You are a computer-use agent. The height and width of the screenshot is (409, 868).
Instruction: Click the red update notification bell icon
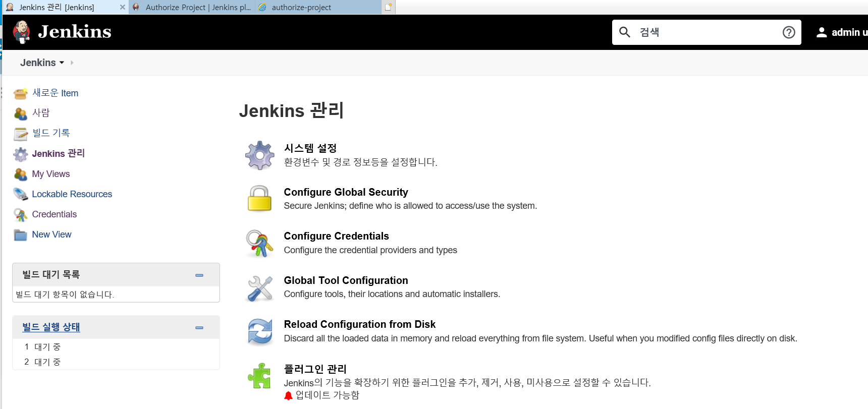click(x=289, y=396)
